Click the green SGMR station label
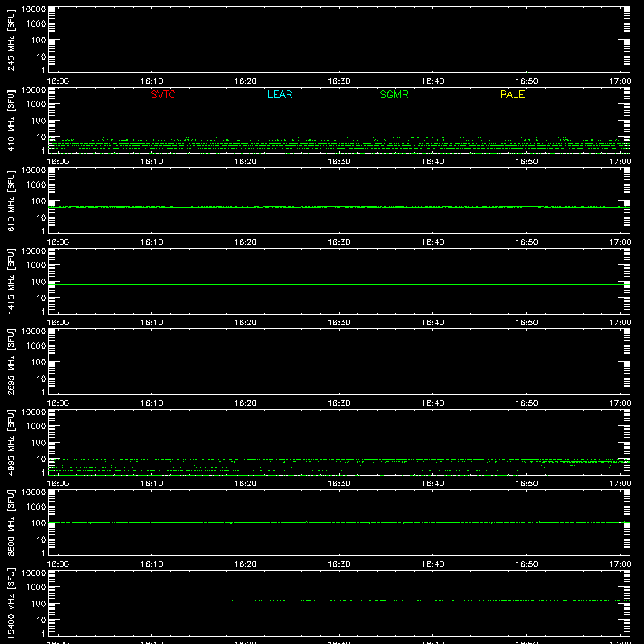644x644 pixels. click(x=394, y=94)
